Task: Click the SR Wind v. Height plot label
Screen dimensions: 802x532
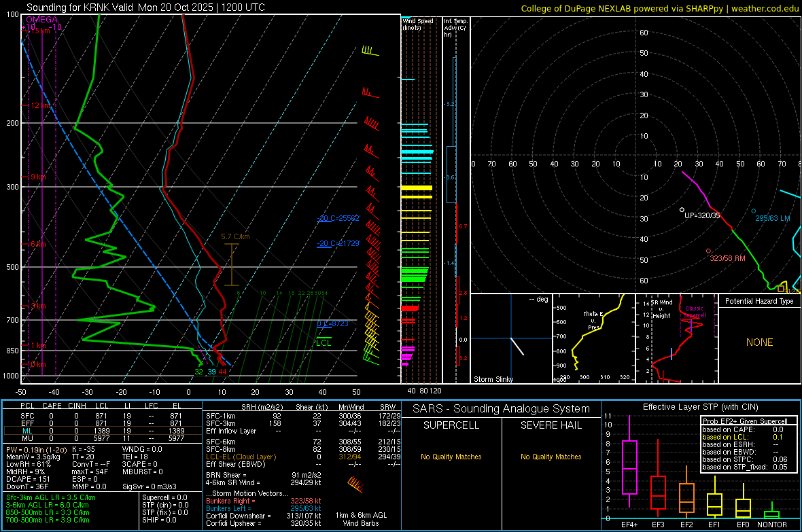Action: click(661, 309)
